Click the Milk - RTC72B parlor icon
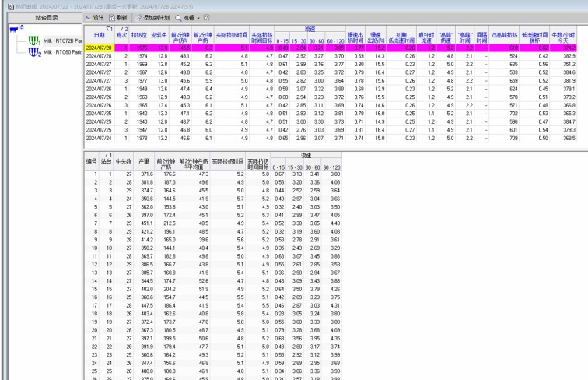The height and width of the screenshot is (380, 588). coord(33,40)
